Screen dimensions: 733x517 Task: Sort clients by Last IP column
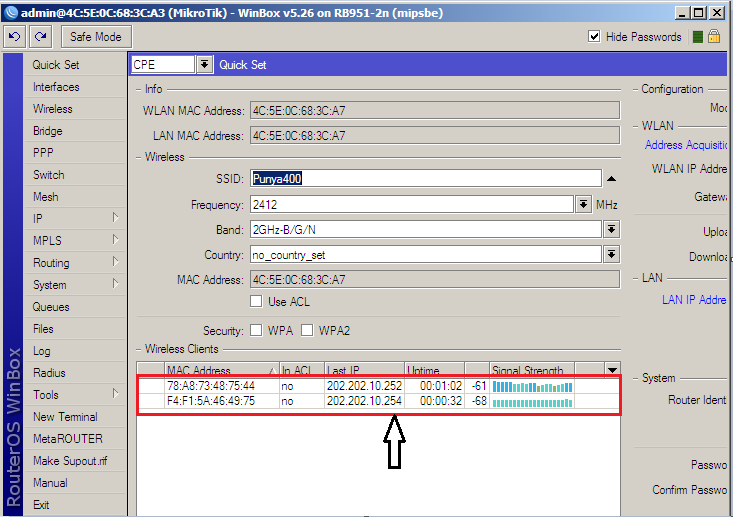point(365,370)
